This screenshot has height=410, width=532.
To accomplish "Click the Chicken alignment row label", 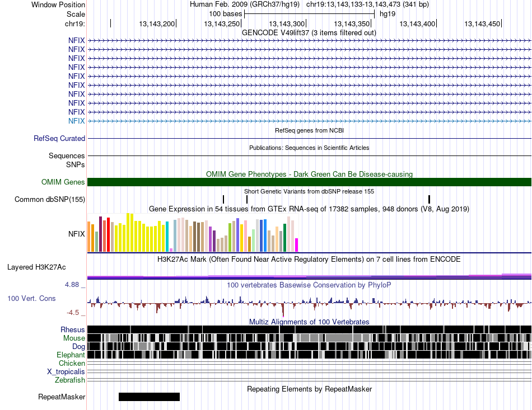I will (72, 363).
